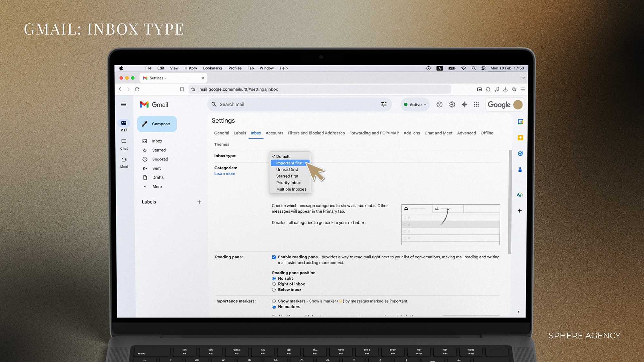
Task: Switch to the Filters and Blocked Addresses tab
Action: coord(316,133)
